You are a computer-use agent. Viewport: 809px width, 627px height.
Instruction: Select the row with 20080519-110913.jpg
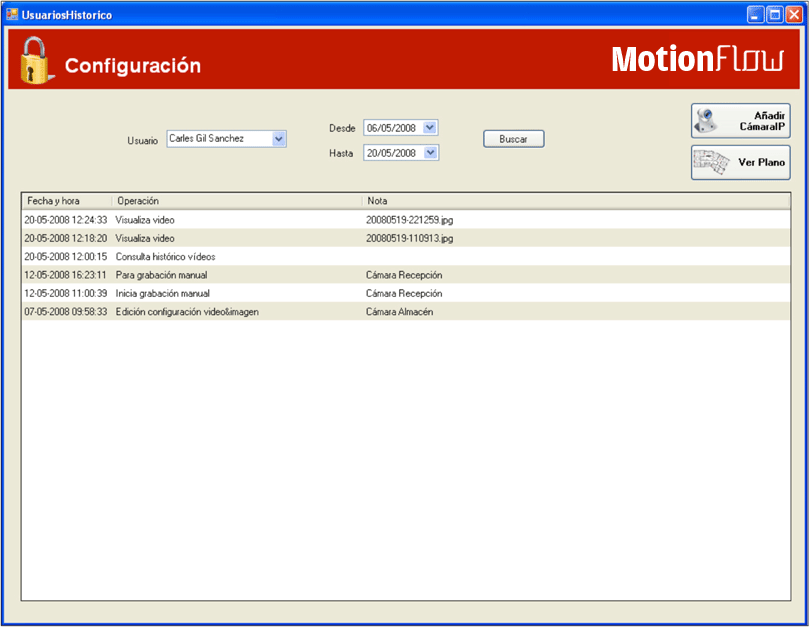pyautogui.click(x=409, y=238)
